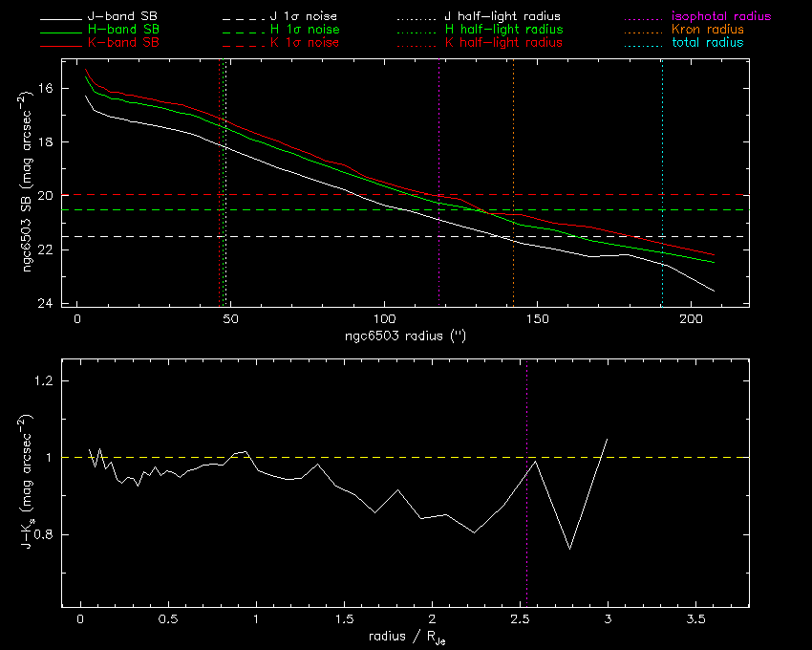This screenshot has height=650, width=812.
Task: Click the K half-light radius legend label
Action: (502, 43)
